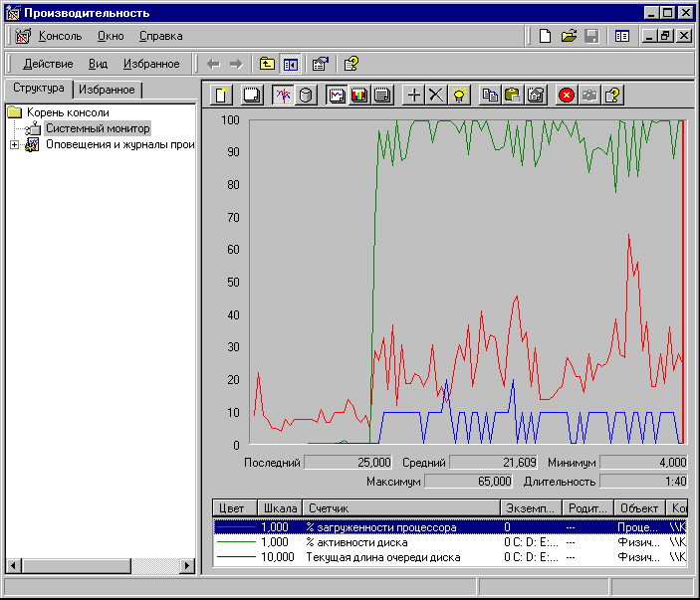The width and height of the screenshot is (700, 600).
Task: Open the Консоль menu
Action: (x=60, y=36)
